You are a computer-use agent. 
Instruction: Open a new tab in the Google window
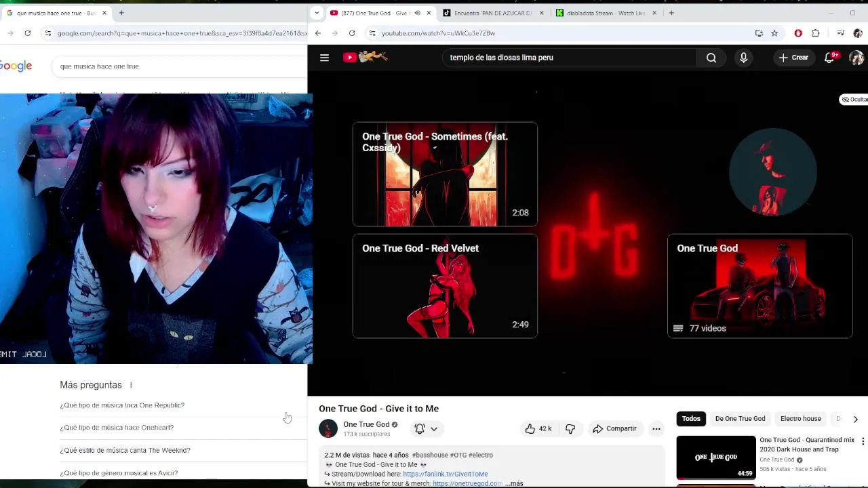[x=121, y=13]
